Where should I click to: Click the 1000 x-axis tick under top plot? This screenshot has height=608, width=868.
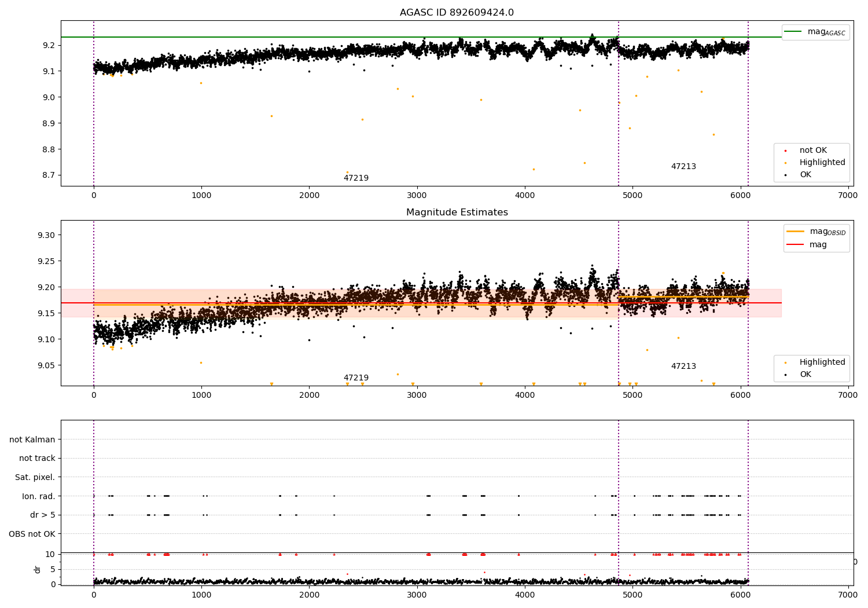coord(201,196)
